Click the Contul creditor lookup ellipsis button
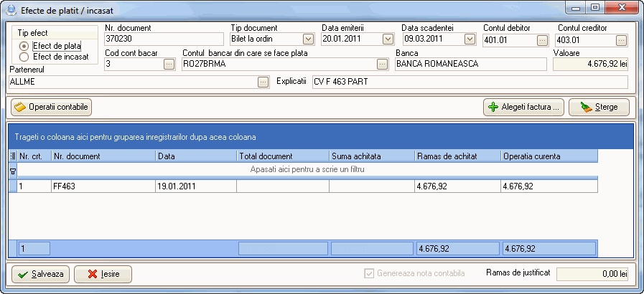Viewport: 644px width, 294px height. [x=621, y=39]
